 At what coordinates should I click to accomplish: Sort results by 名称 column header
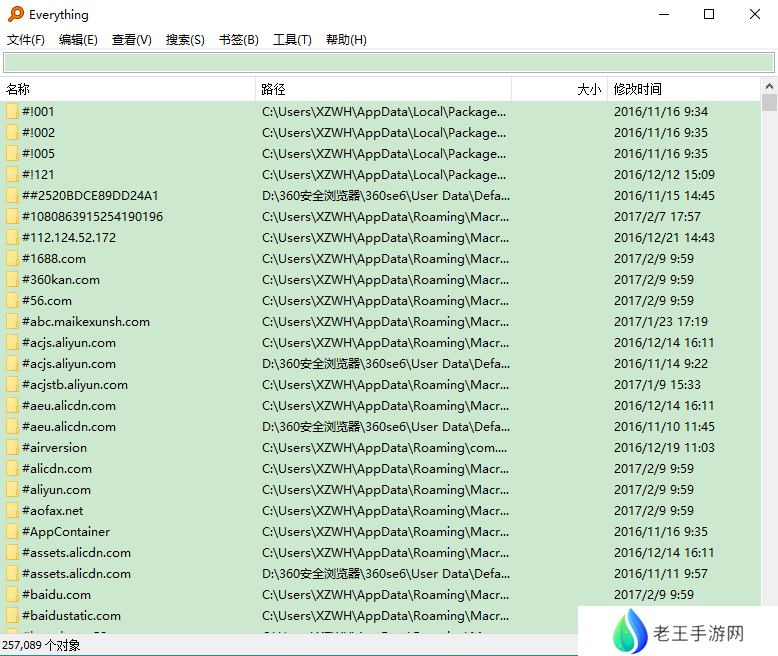pos(128,89)
